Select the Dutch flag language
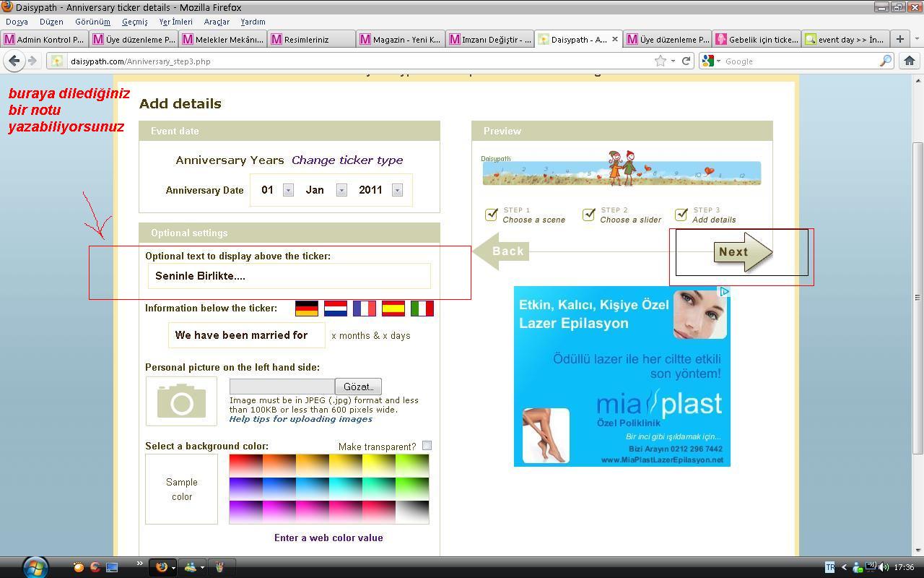Viewport: 924px width, 578px height. point(336,309)
